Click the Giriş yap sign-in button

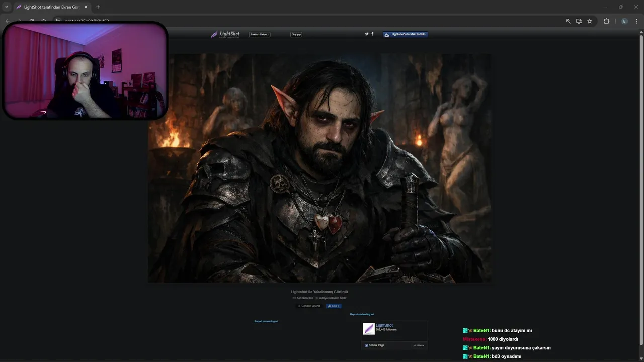[296, 34]
